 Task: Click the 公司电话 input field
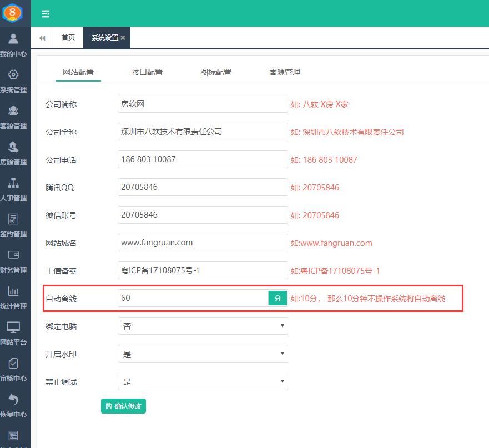[203, 159]
